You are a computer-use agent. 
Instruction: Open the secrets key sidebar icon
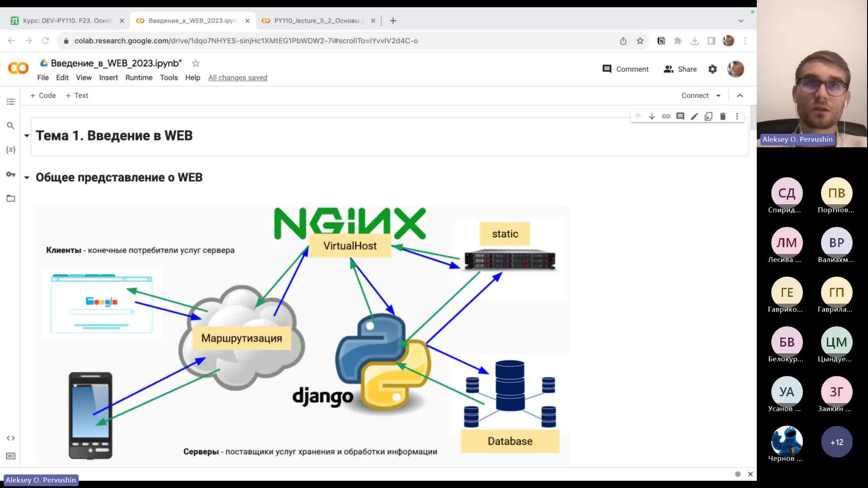point(11,174)
